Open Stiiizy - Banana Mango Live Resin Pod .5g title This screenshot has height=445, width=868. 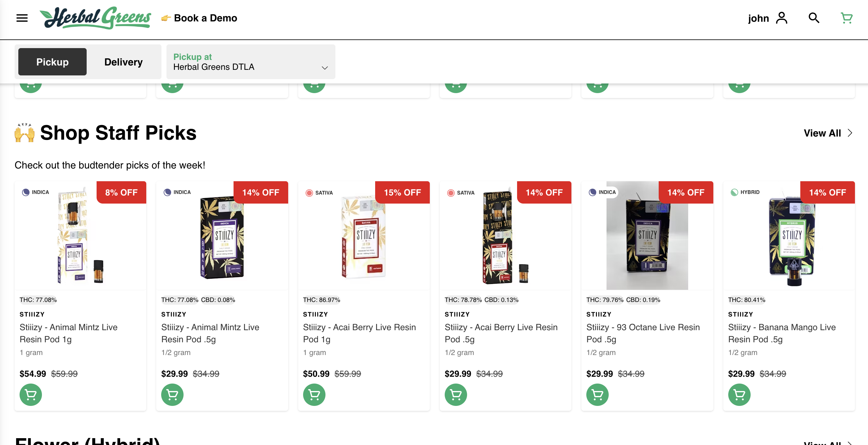tap(782, 333)
